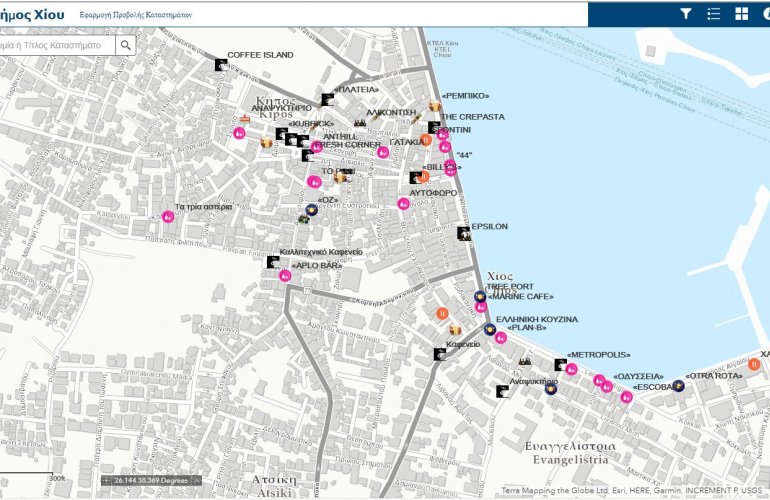Click the KTEL Chiou bus station label
This screenshot has height=500, width=770.
442,49
